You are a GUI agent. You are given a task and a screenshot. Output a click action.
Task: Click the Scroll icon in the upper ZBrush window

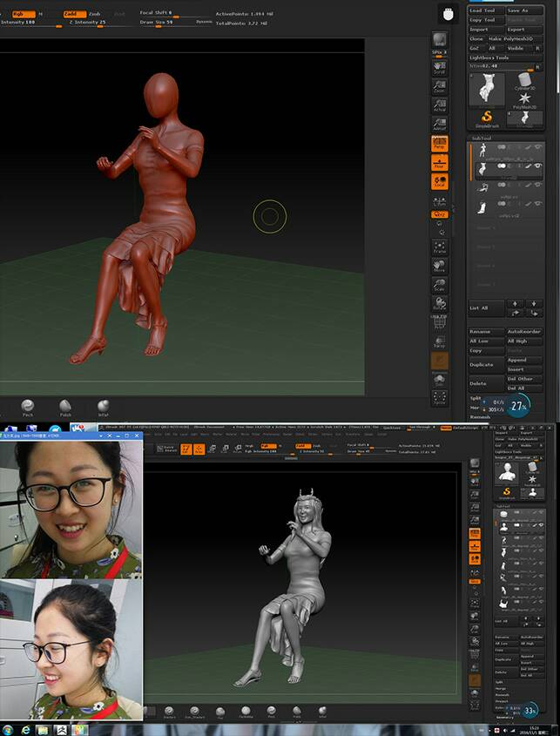[x=440, y=66]
